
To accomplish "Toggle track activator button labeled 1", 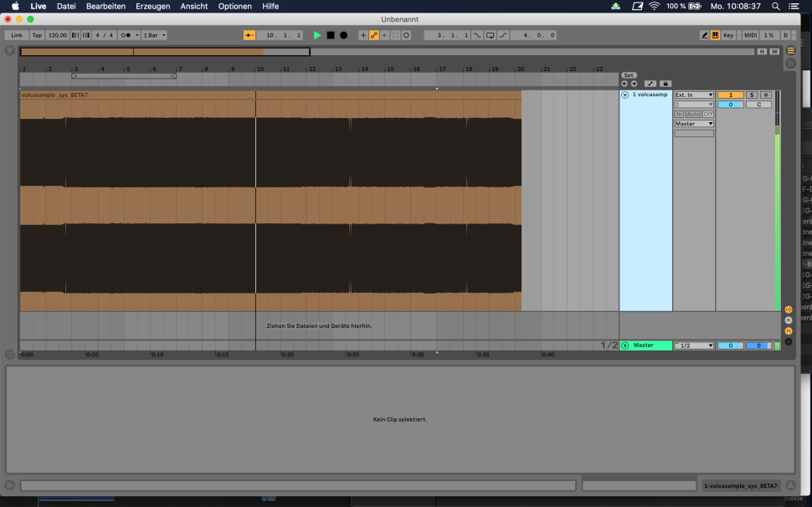I will tap(730, 95).
